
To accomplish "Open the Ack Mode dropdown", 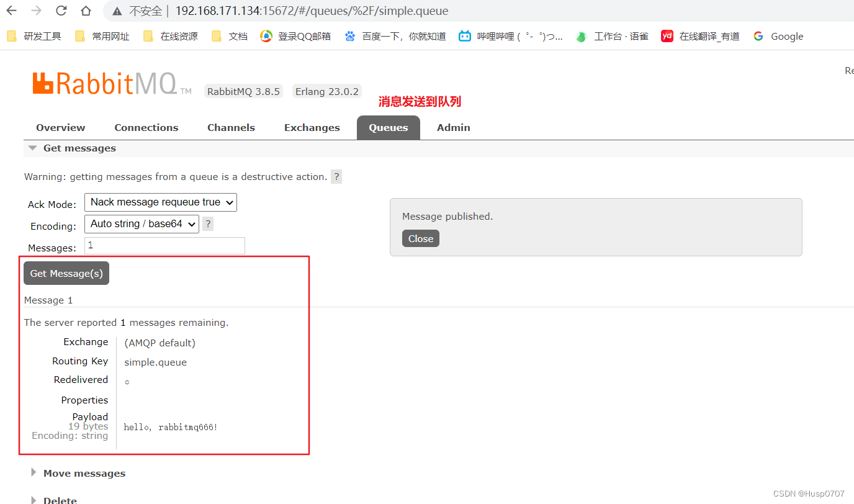I will [160, 202].
